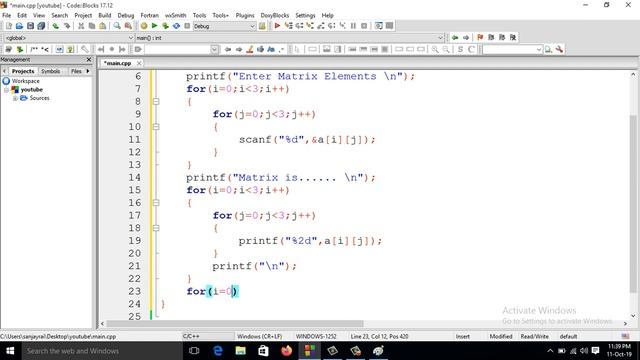Click the Find magnifier icon
The height and width of the screenshot is (360, 640).
117,26
